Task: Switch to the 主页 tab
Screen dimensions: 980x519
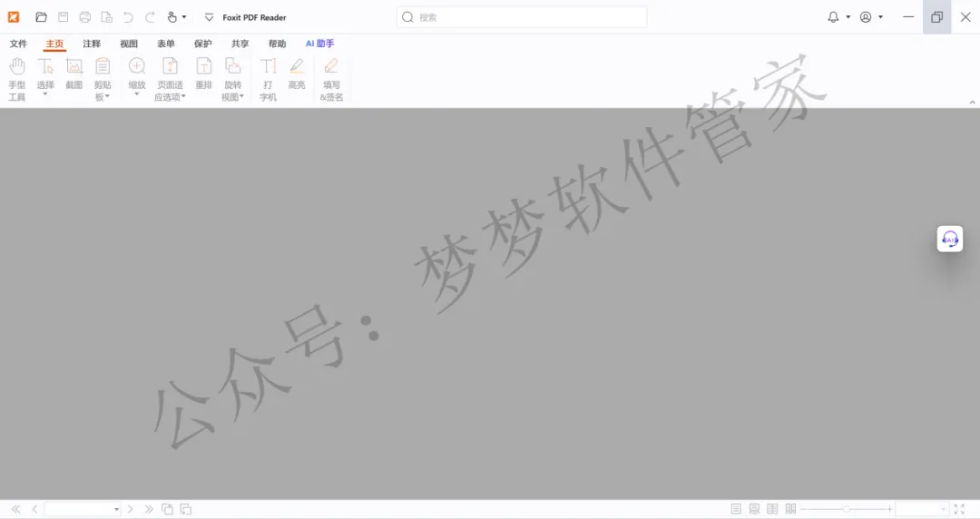Action: click(x=54, y=44)
